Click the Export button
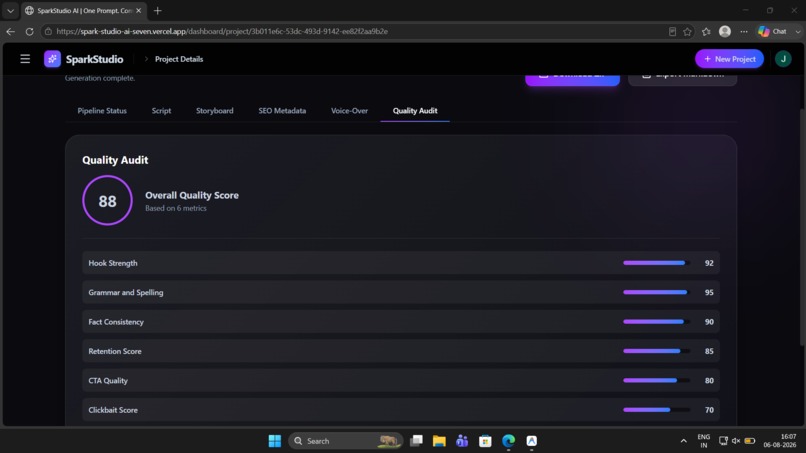The height and width of the screenshot is (453, 806). click(x=683, y=78)
